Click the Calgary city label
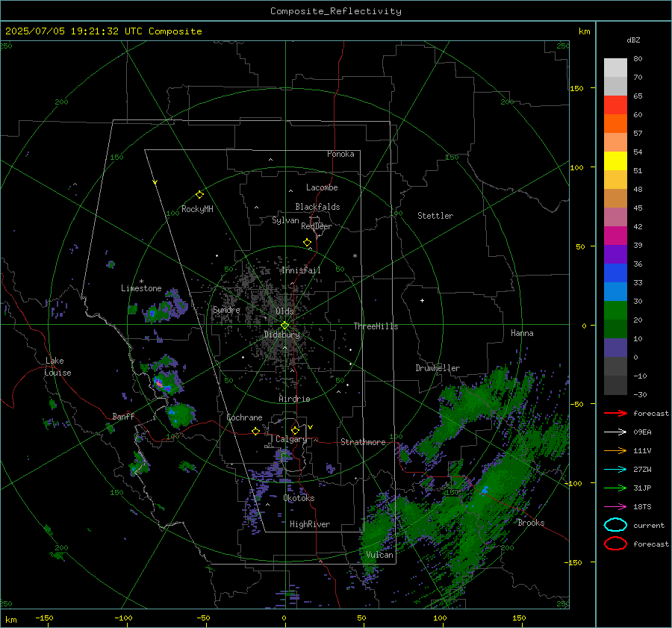 [x=291, y=439]
